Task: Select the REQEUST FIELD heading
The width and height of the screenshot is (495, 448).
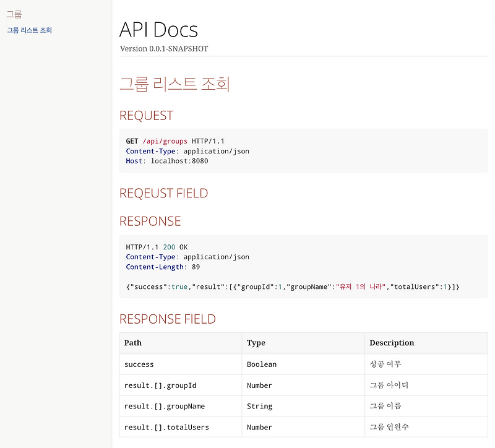Action: (164, 193)
